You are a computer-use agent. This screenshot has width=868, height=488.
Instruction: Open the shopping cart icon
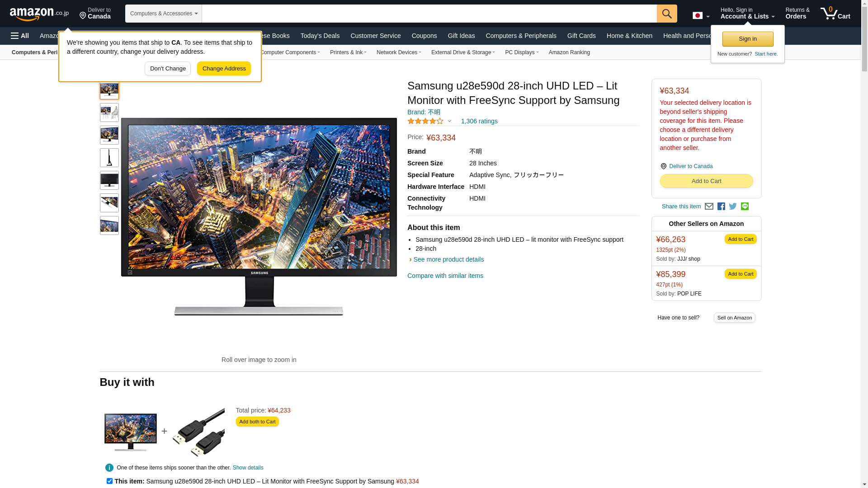click(x=835, y=14)
